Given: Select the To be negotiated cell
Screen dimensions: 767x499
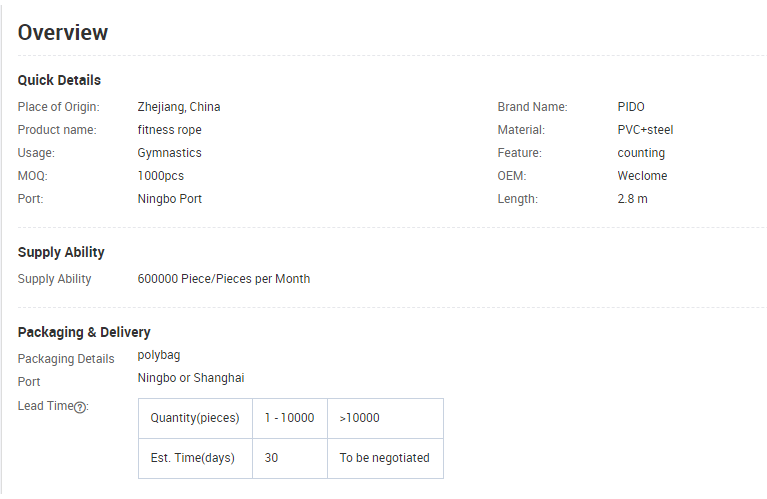Looking at the screenshot, I should click(x=384, y=458).
